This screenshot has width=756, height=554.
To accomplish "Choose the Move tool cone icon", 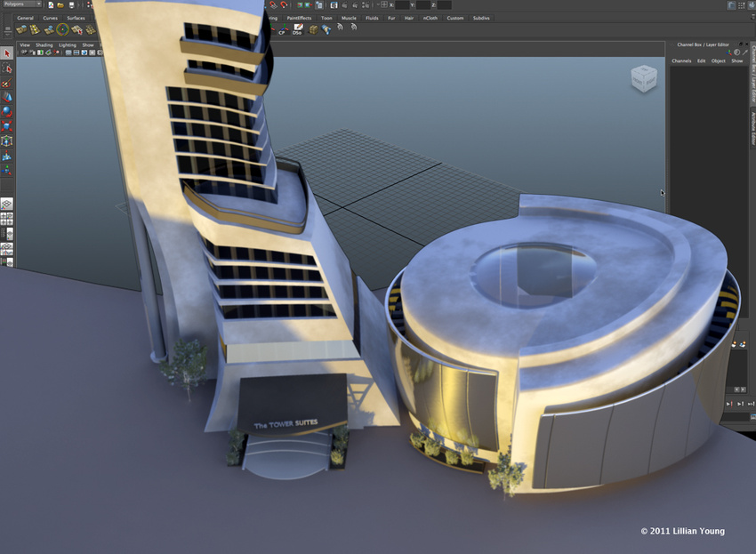I will 7,97.
